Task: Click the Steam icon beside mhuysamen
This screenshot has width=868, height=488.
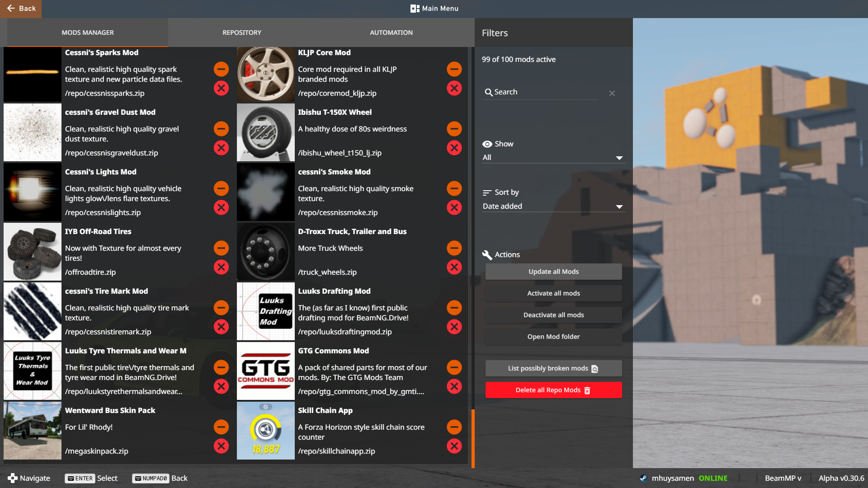Action: pyautogui.click(x=643, y=478)
